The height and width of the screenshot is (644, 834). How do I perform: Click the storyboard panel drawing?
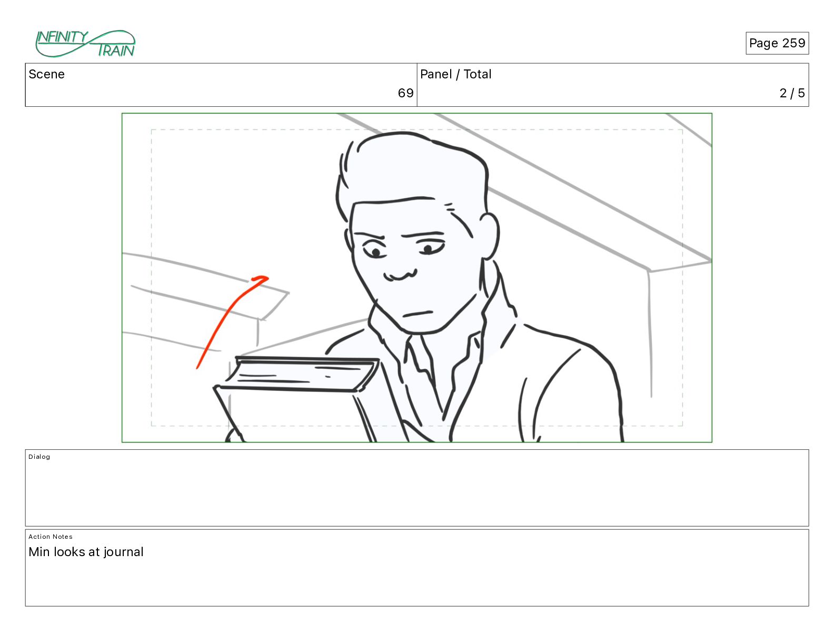coord(417,278)
